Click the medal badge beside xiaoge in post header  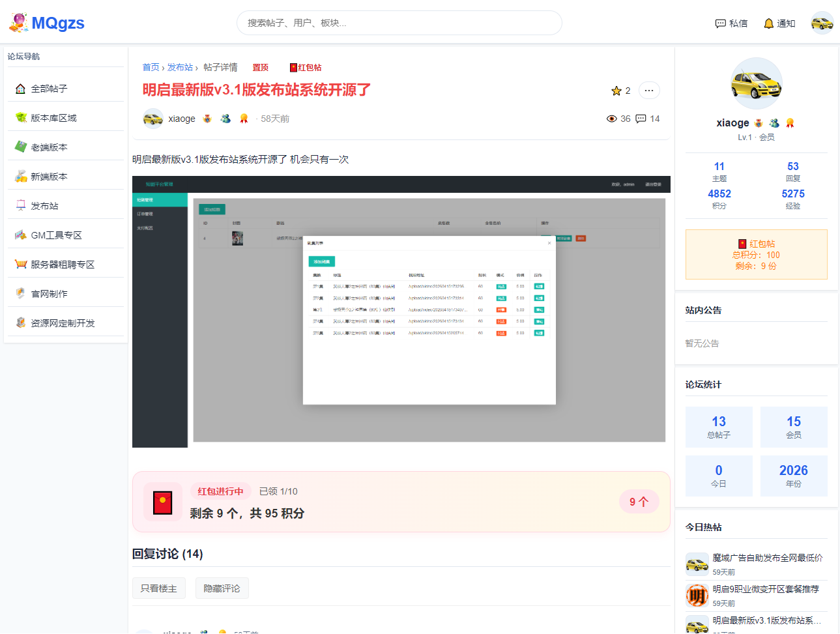pos(207,119)
